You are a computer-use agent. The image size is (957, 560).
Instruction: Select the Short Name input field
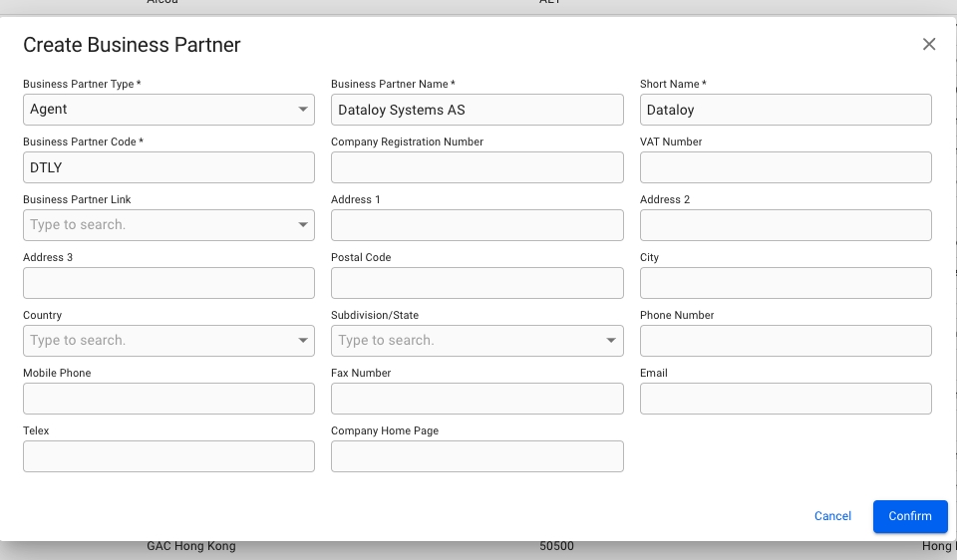(x=785, y=110)
